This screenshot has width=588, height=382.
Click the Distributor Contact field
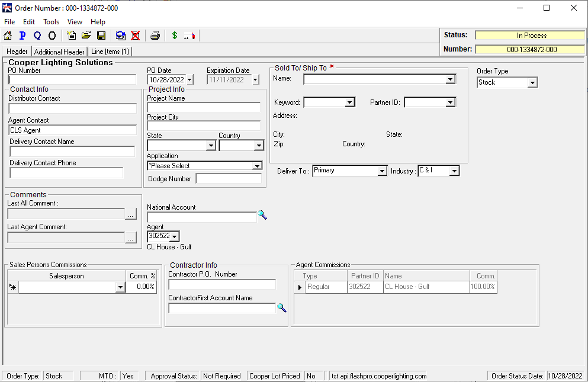(x=72, y=109)
